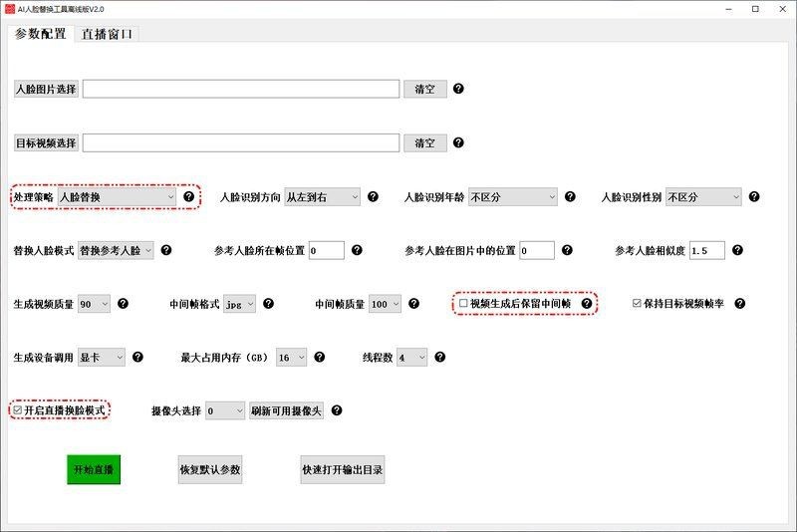Clear the face image path with 清空
797x532 pixels.
425,89
